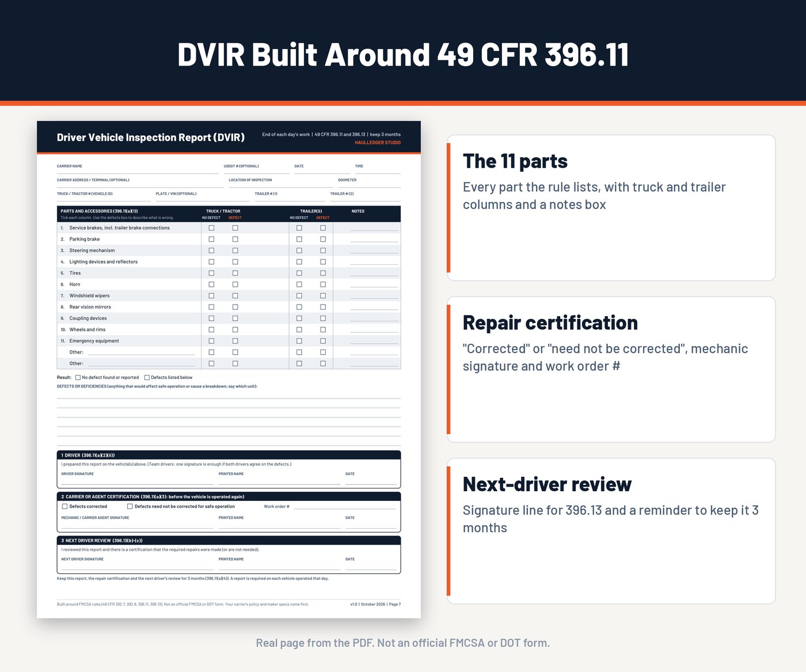806x672 pixels.
Task: Click the "DVIR Built Around 49 CFR 396.11" title
Action: (403, 55)
